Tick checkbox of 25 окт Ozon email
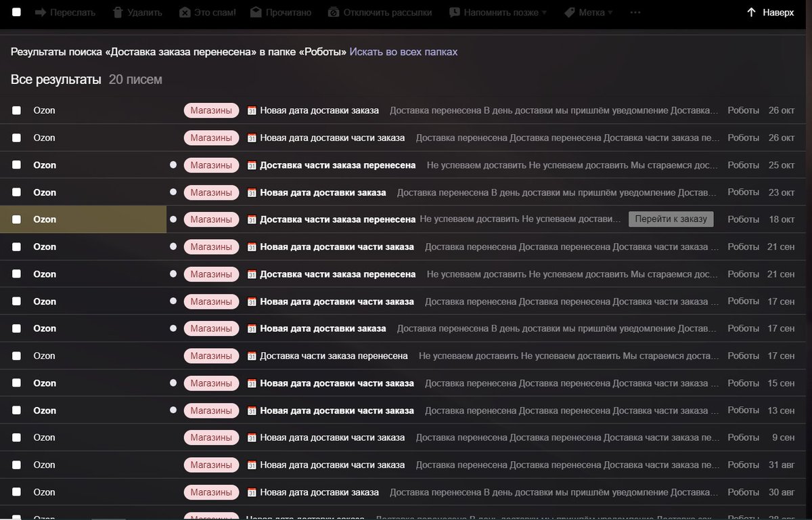The image size is (812, 520). (x=16, y=165)
